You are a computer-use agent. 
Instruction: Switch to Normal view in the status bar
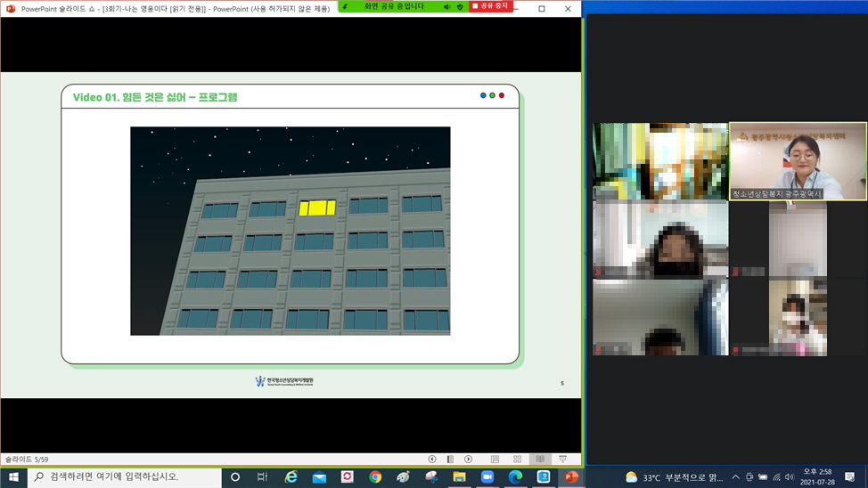(495, 460)
